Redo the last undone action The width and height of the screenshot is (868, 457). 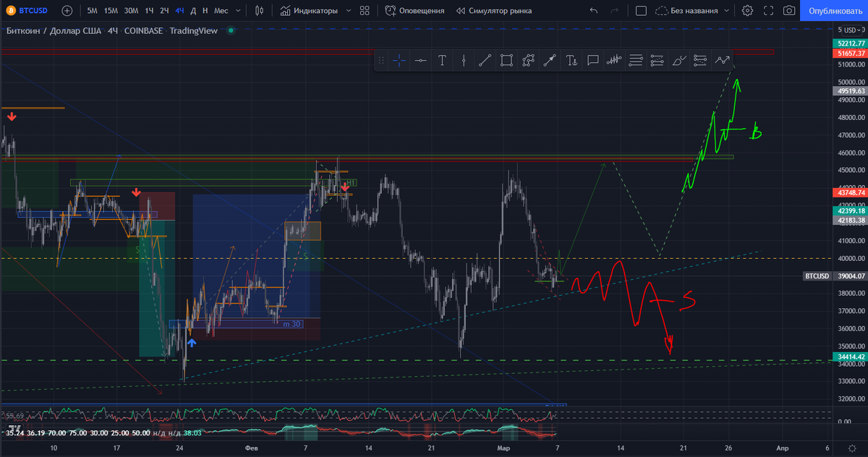[x=615, y=11]
